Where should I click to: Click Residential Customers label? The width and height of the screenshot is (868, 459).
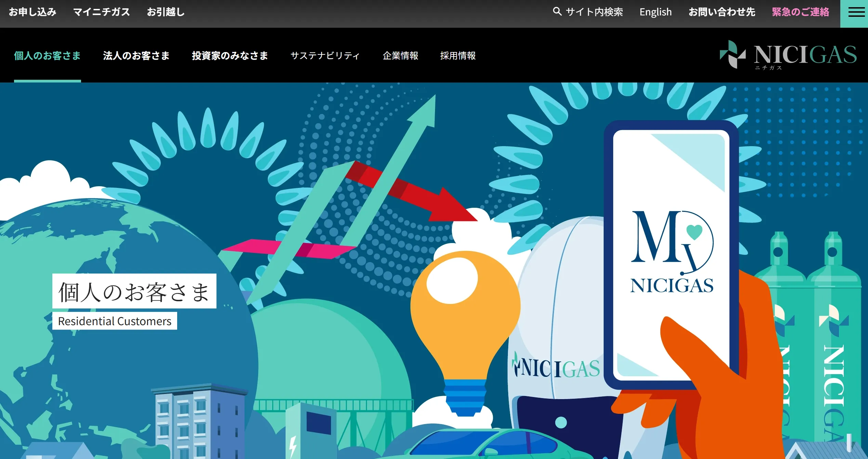tap(115, 321)
